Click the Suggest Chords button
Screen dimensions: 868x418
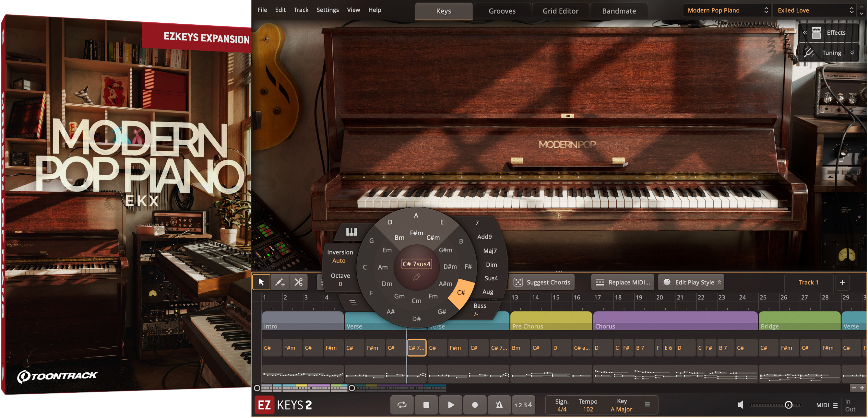pyautogui.click(x=542, y=282)
